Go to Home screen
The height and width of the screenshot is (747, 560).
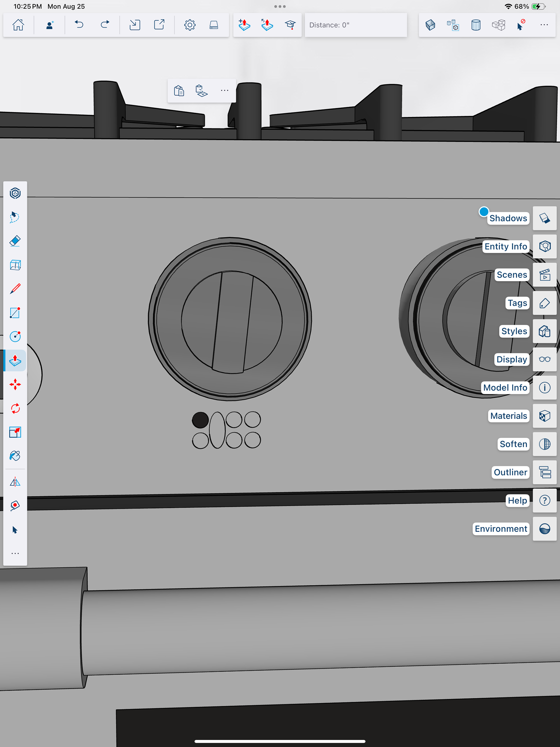[x=18, y=25]
